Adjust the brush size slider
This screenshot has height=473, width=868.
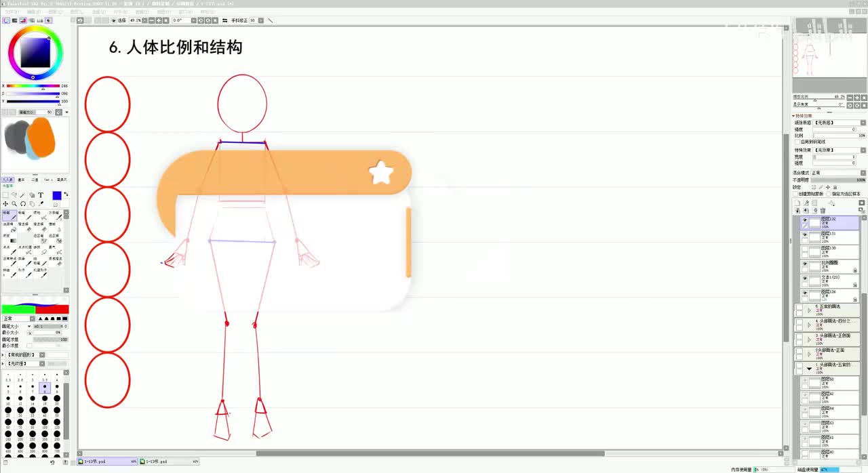pos(50,326)
